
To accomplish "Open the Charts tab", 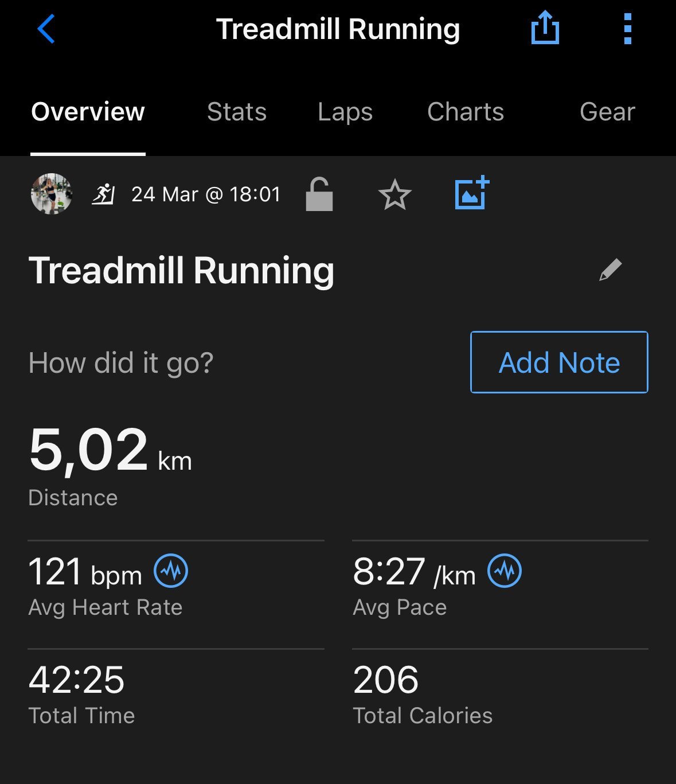I will click(466, 112).
